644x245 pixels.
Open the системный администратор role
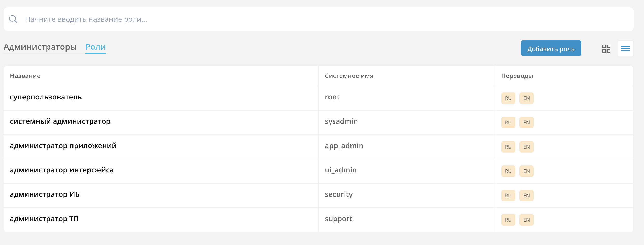click(x=60, y=121)
